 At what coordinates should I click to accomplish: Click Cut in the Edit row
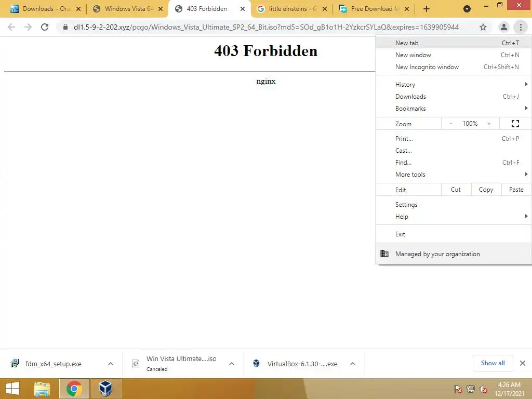tap(456, 190)
